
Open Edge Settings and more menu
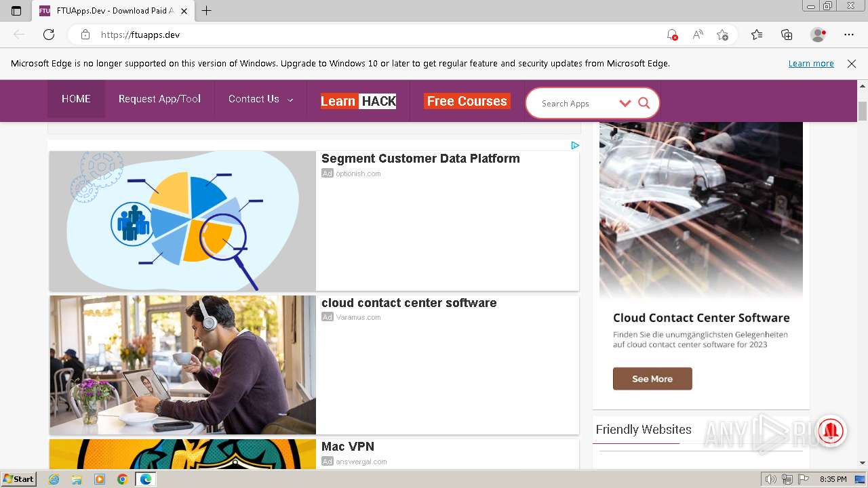pyautogui.click(x=849, y=35)
